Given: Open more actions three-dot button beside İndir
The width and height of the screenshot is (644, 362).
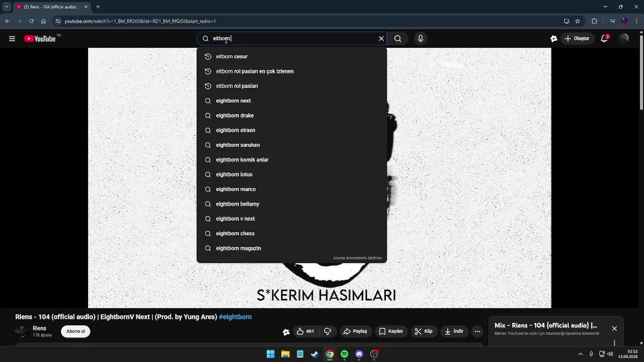Looking at the screenshot, I should (x=477, y=331).
